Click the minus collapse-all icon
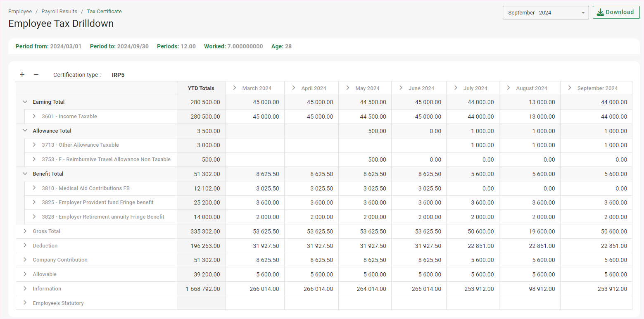 coord(36,75)
